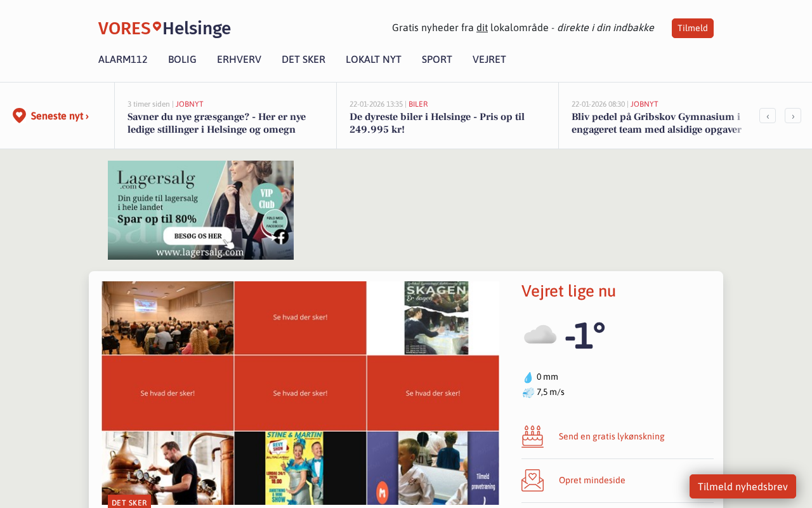Click the VORES Helsinge logo

pos(164,29)
